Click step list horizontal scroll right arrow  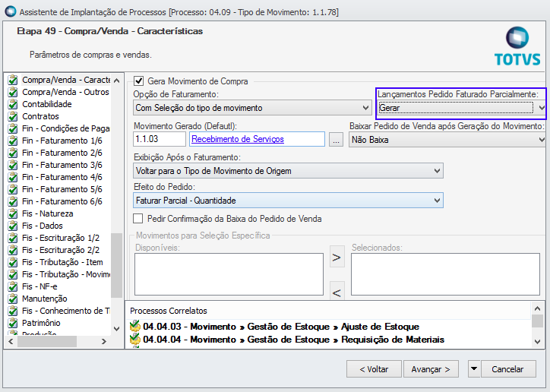(x=104, y=342)
